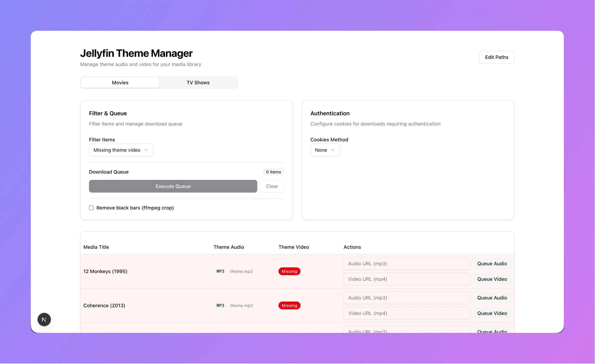Click the MP3 badge for Coherence (2013)
595x364 pixels.
click(x=220, y=305)
